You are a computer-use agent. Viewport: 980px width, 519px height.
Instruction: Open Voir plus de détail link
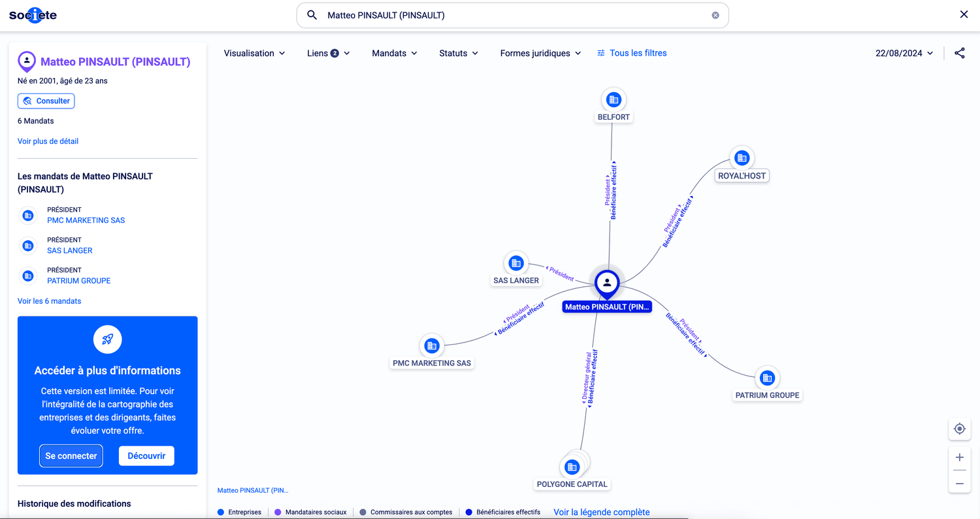pos(48,141)
